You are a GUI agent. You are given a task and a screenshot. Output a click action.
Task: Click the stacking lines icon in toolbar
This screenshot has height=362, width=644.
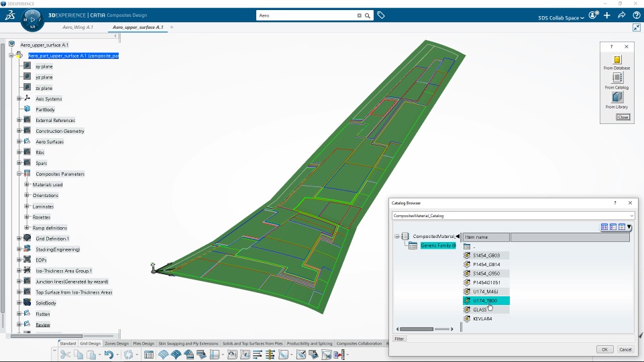coord(257,355)
